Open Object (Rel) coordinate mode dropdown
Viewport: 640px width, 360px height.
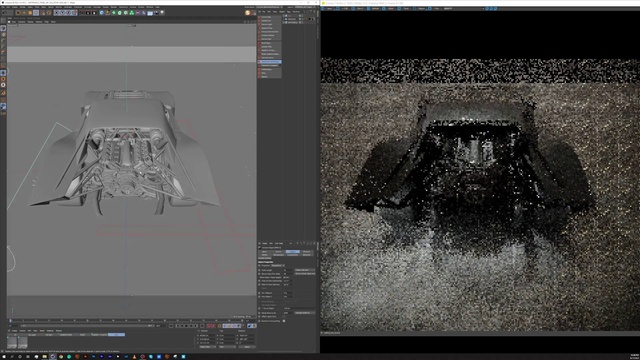point(208,347)
